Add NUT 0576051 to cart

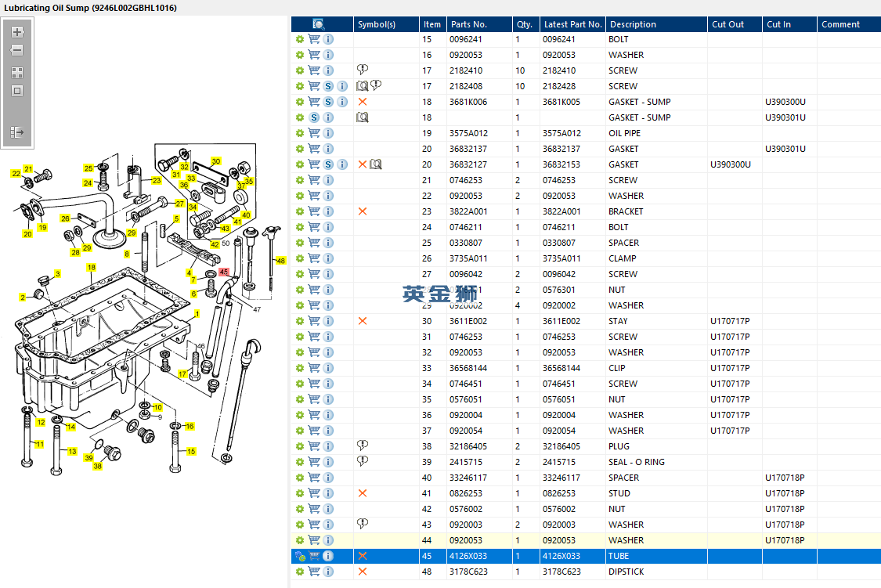[314, 399]
